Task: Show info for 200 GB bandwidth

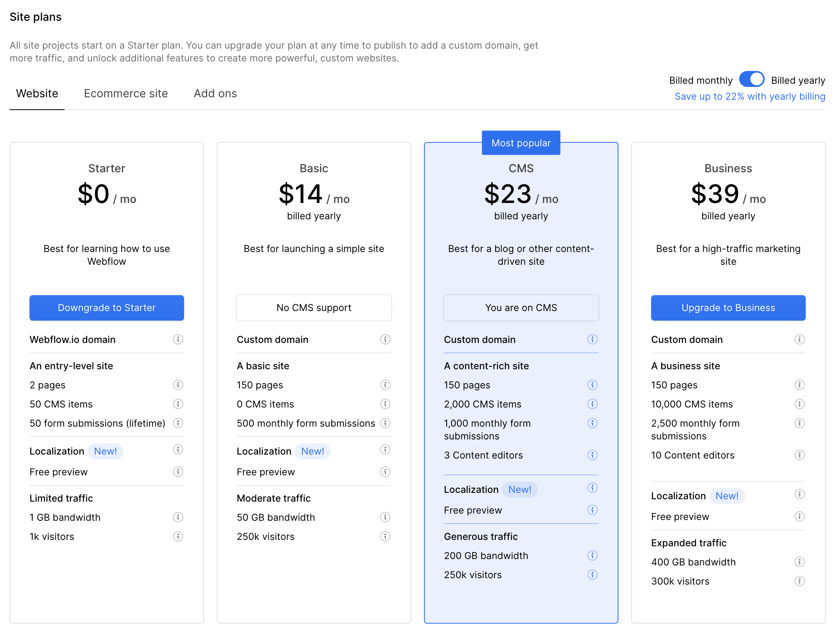Action: [x=593, y=555]
